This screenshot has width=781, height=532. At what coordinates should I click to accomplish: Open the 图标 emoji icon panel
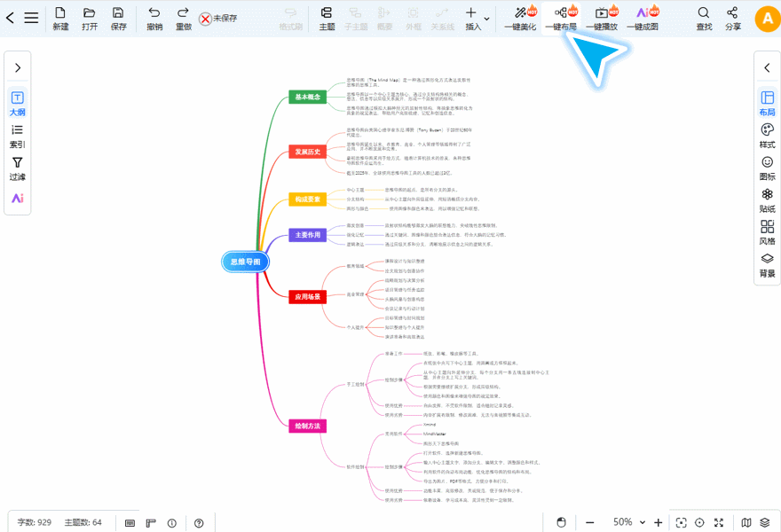pyautogui.click(x=767, y=168)
